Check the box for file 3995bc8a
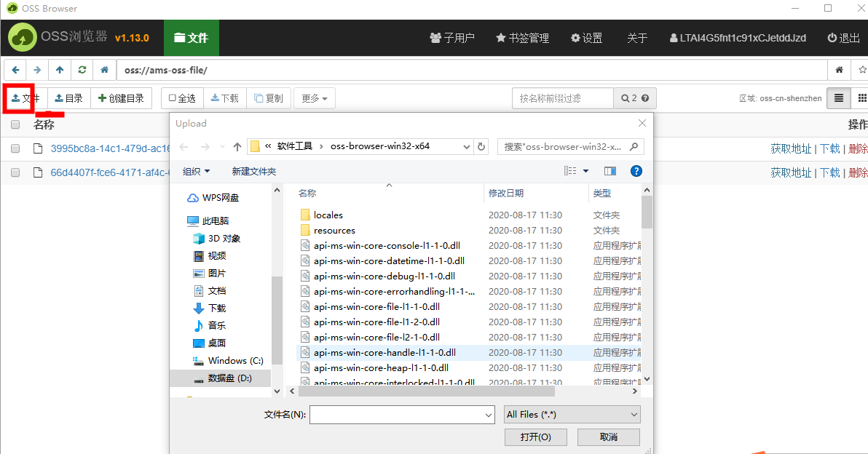 15,148
